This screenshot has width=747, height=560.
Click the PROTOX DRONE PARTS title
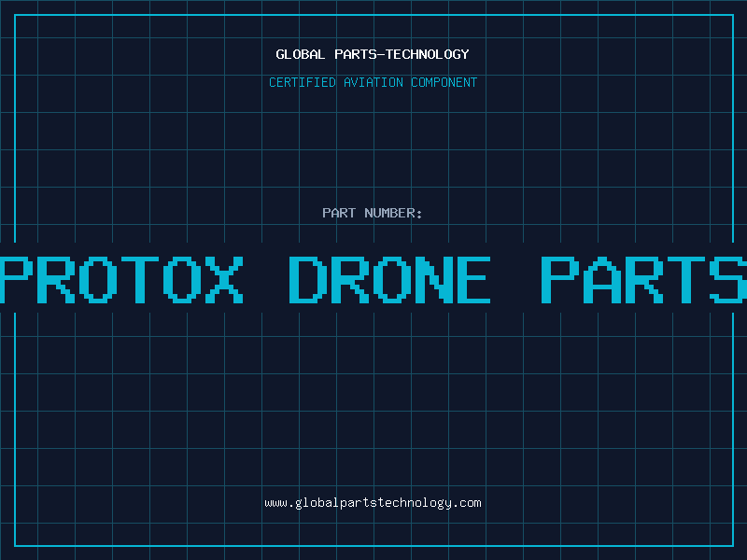tap(373, 279)
